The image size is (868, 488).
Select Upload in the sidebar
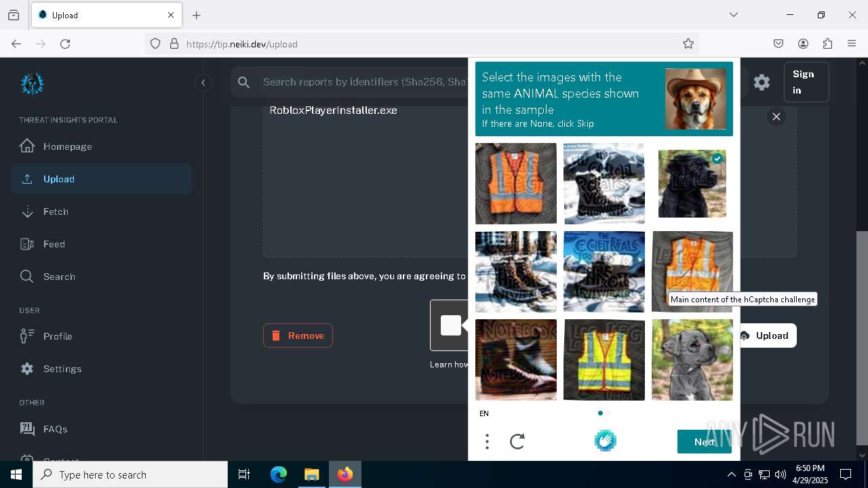click(101, 179)
